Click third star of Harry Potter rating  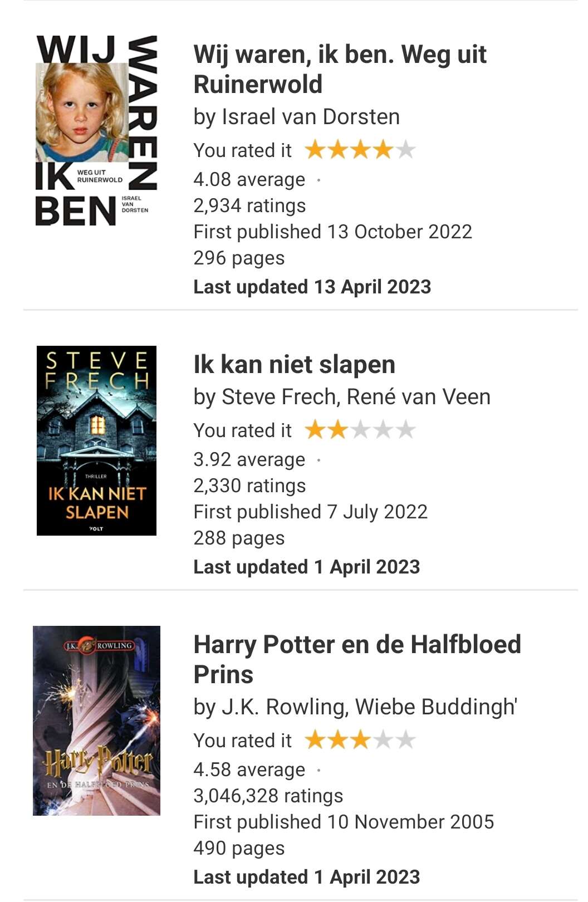pos(360,740)
